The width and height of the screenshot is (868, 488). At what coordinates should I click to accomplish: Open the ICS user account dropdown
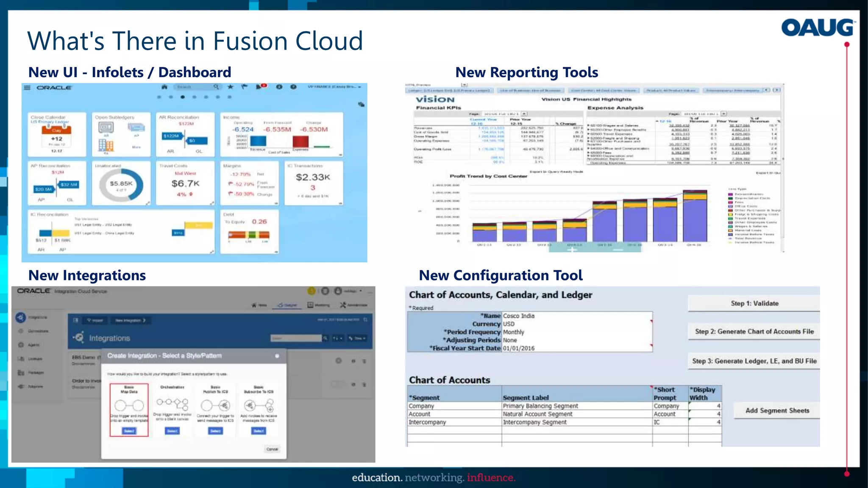(353, 291)
